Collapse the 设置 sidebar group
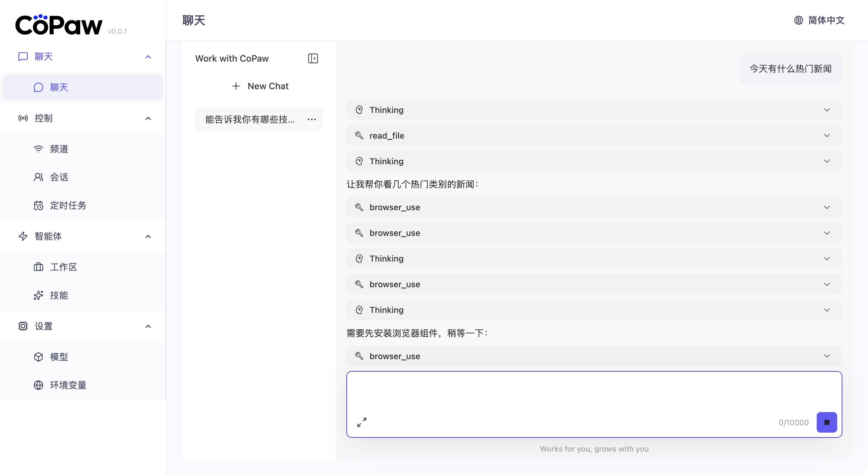This screenshot has height=475, width=868. [148, 326]
